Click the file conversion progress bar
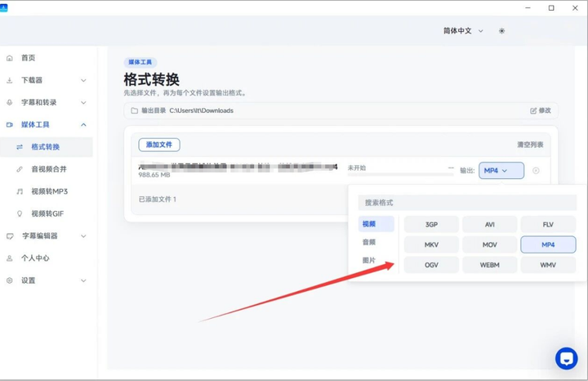Screen dimensions: 588x381 (400, 175)
